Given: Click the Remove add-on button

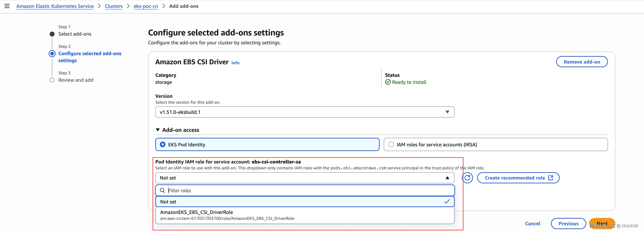Looking at the screenshot, I should [x=582, y=62].
